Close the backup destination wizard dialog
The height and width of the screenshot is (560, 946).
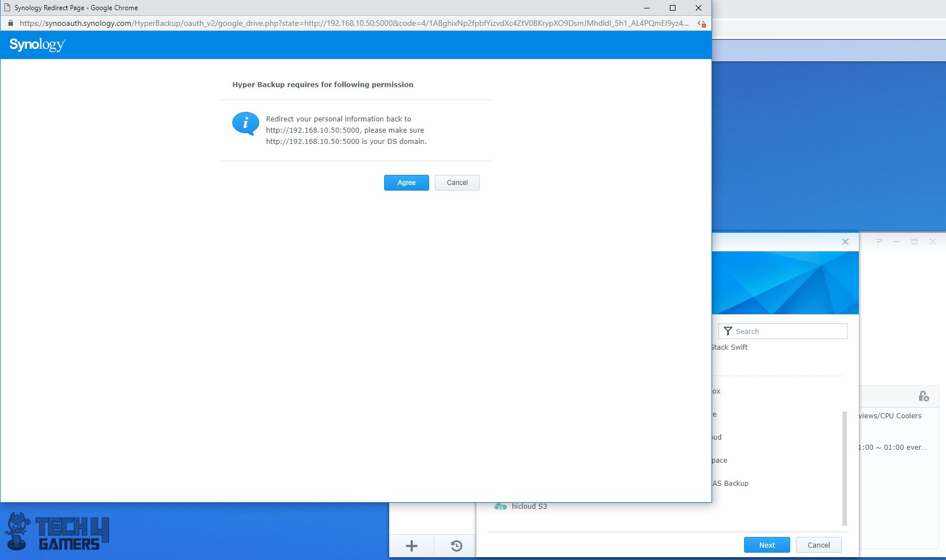(x=845, y=242)
